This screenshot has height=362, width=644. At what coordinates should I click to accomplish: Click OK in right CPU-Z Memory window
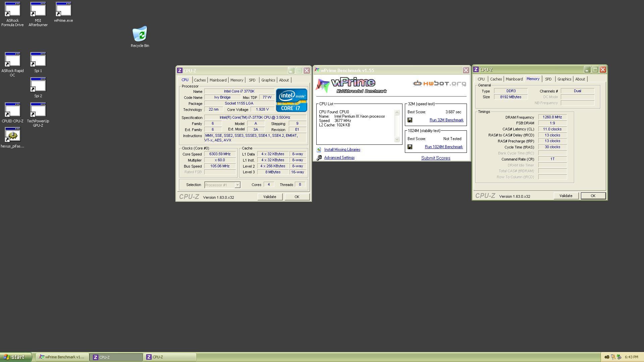[x=593, y=196]
